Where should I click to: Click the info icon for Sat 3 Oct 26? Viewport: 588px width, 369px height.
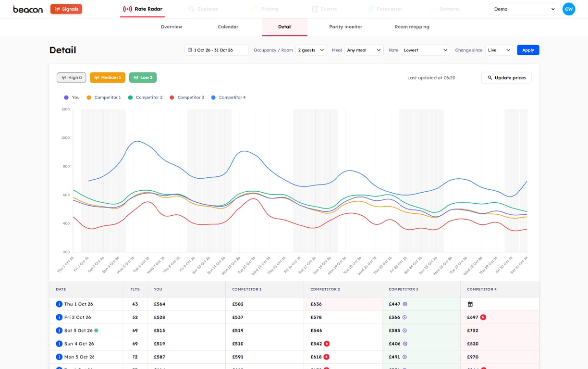pos(59,331)
